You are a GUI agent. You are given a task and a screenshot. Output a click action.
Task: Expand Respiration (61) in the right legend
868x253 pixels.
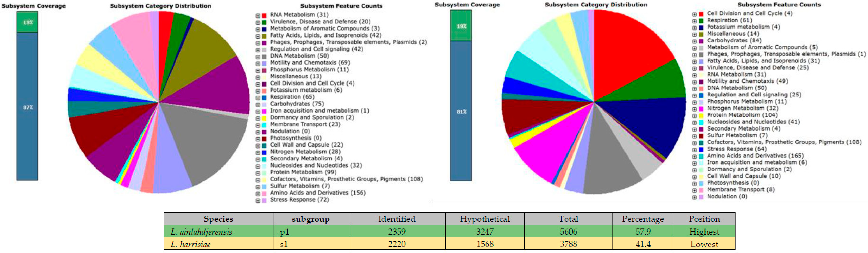click(695, 21)
